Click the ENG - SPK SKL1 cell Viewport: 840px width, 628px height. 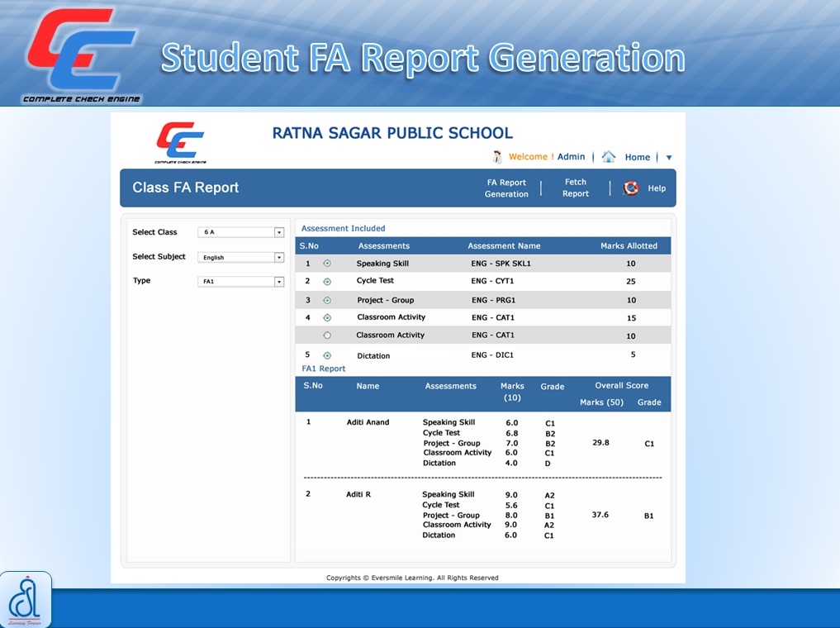[501, 264]
